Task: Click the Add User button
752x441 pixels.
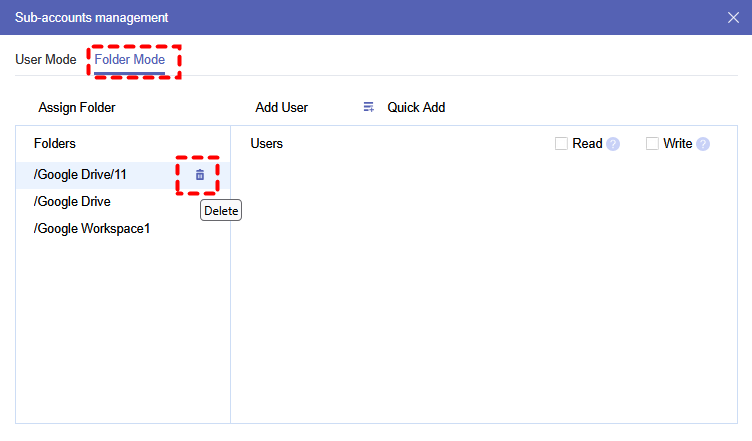Action: click(282, 107)
